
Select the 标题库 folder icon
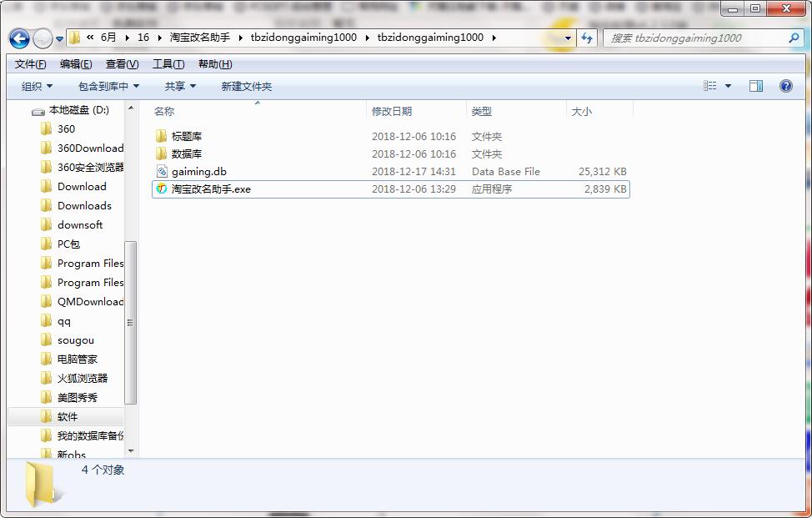161,136
